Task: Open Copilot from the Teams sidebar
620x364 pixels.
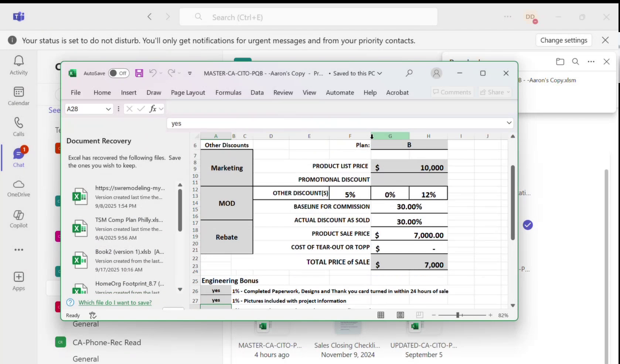Action: (x=18, y=219)
